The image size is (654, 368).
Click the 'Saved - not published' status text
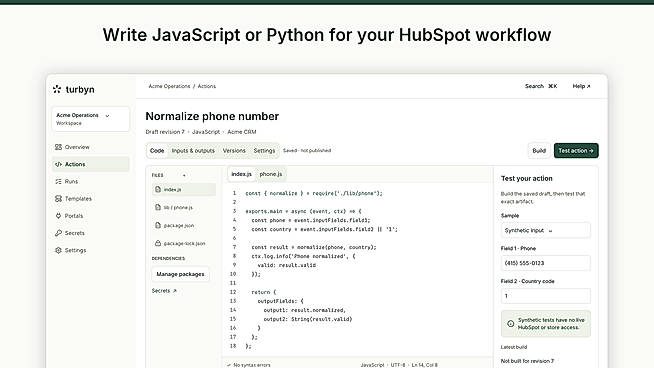307,150
